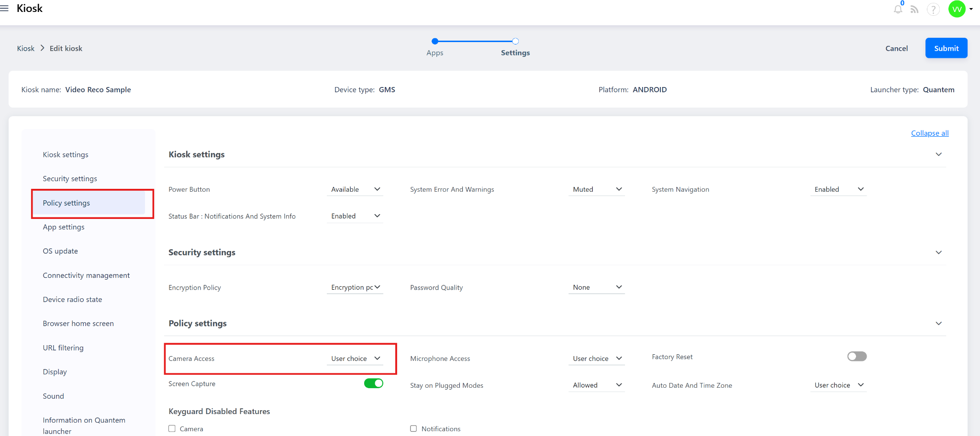
Task: Open the hamburger navigation menu
Action: (4, 8)
